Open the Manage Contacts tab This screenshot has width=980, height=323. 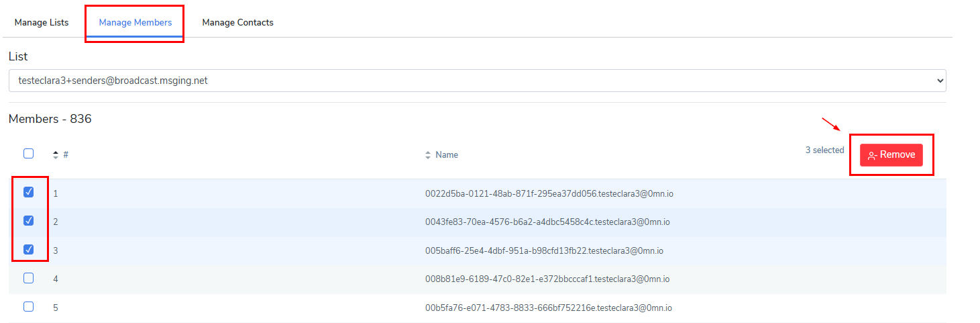(237, 22)
